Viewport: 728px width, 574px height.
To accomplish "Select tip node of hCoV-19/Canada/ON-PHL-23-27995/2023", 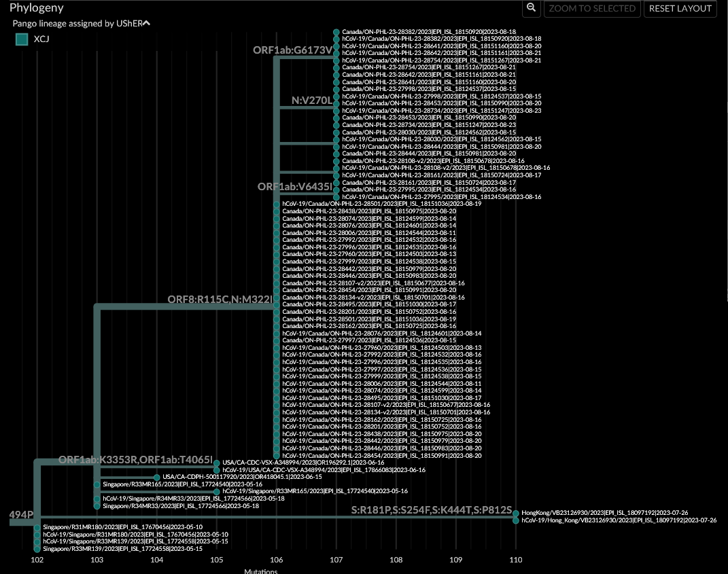I will click(336, 197).
